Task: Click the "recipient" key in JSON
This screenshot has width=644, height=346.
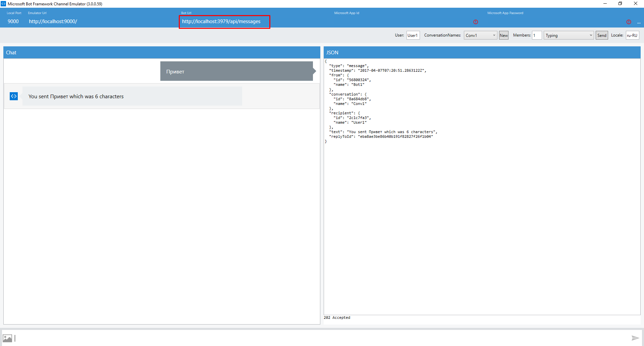Action: point(341,113)
